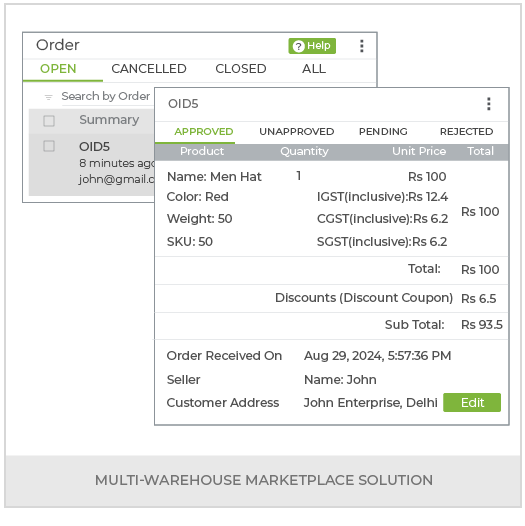The image size is (525, 526).
Task: Click the 'Rs 6.5' discount value
Action: (478, 299)
